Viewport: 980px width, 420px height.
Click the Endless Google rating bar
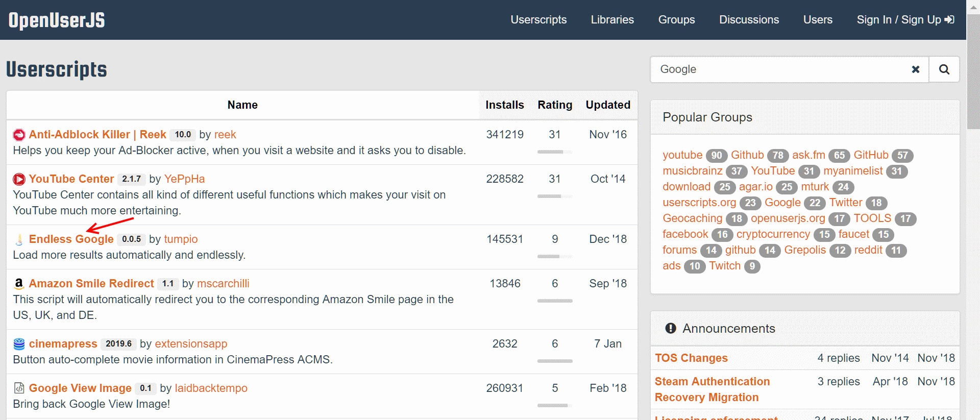pos(555,257)
